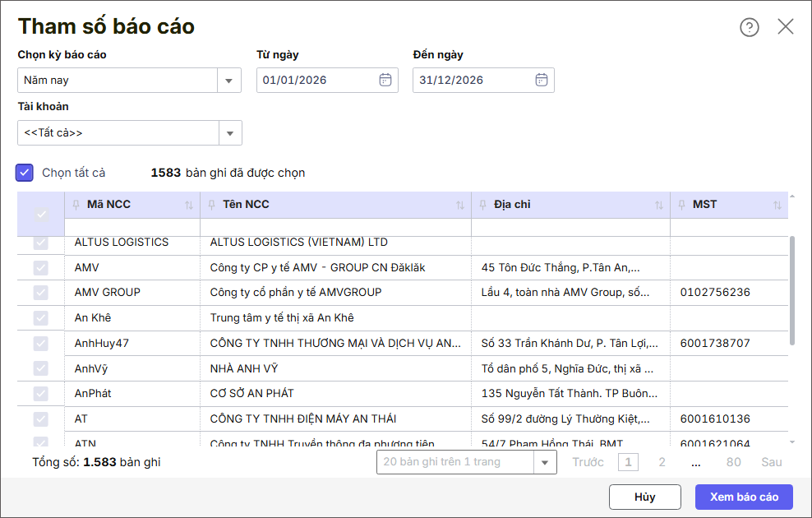Image resolution: width=812 pixels, height=518 pixels.
Task: Select current page 1 button
Action: click(x=628, y=462)
